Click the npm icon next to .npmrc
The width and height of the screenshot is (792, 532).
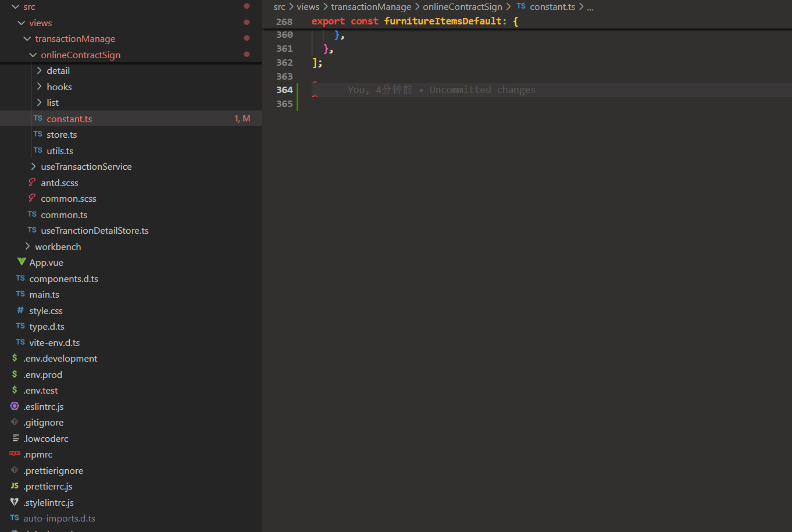coord(15,454)
